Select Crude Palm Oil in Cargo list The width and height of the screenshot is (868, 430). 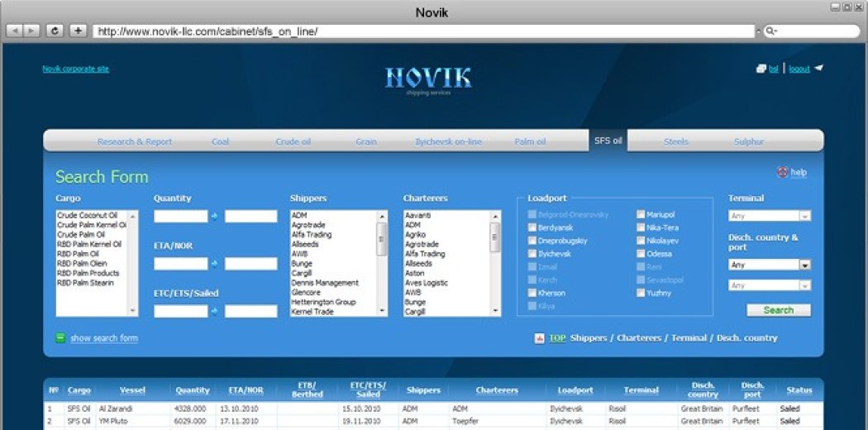(x=81, y=235)
